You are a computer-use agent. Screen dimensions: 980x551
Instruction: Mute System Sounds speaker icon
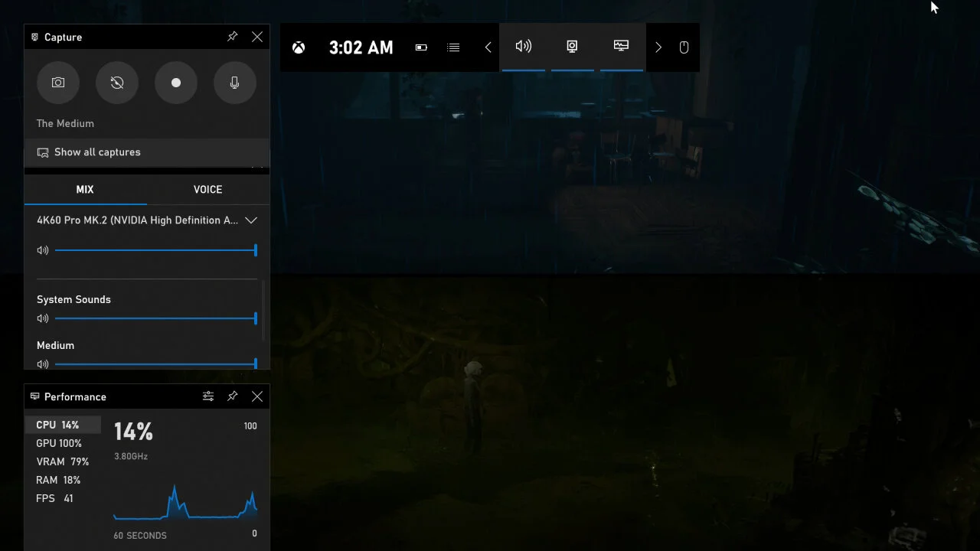click(x=43, y=318)
